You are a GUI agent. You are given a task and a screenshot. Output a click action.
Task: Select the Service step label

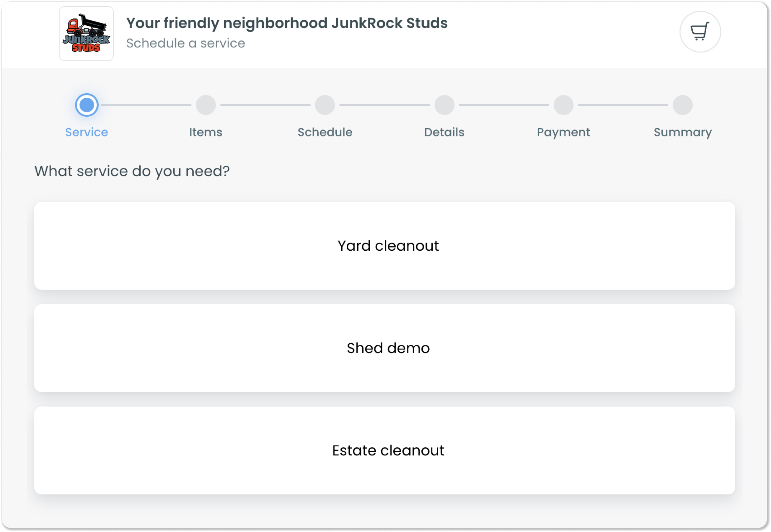pyautogui.click(x=87, y=132)
